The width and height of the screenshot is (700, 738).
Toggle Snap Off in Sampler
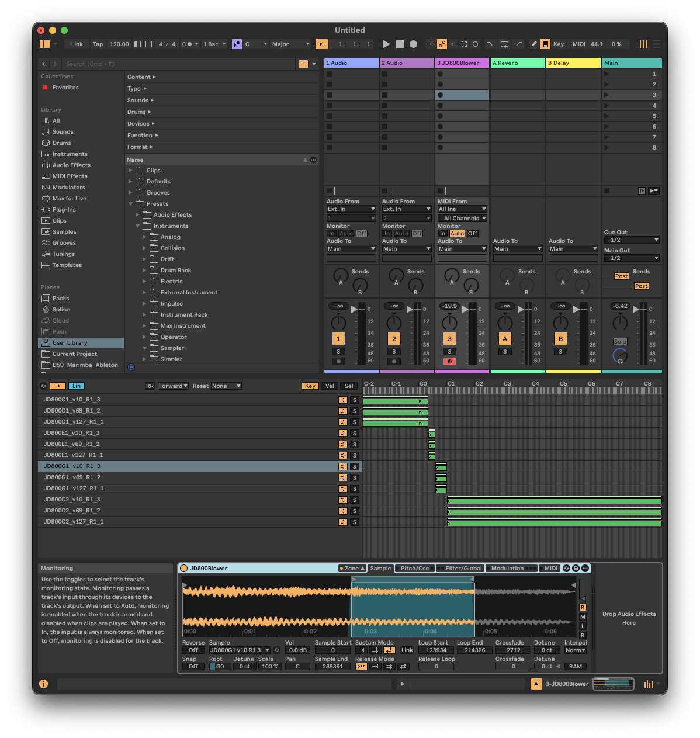193,666
